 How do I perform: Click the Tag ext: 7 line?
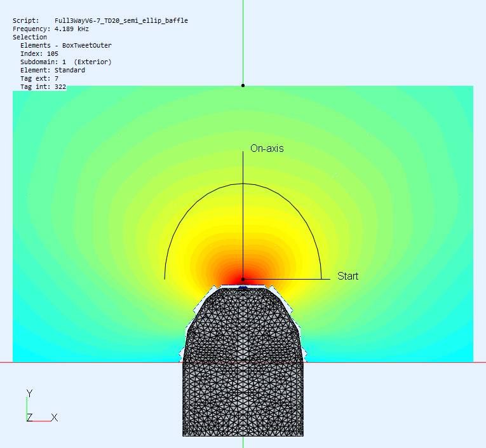click(x=39, y=78)
